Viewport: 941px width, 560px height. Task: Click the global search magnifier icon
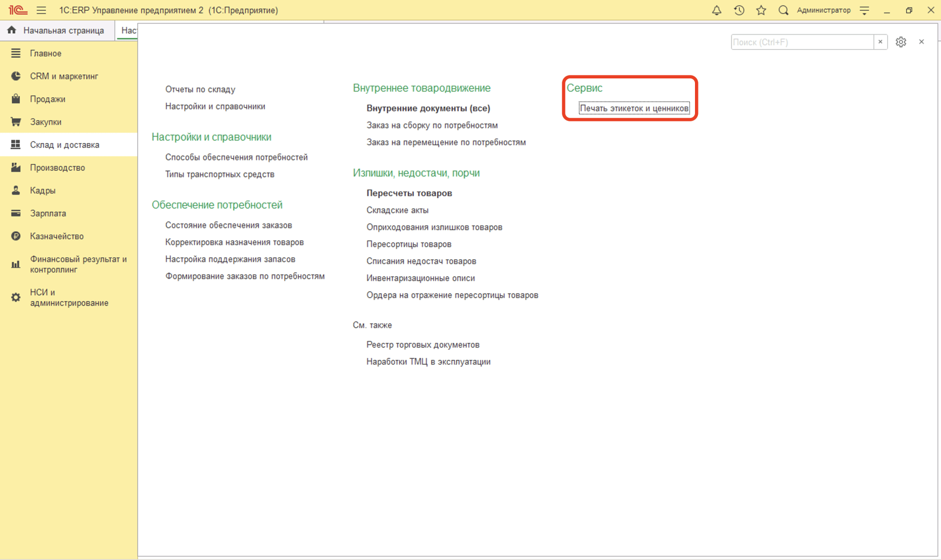783,10
